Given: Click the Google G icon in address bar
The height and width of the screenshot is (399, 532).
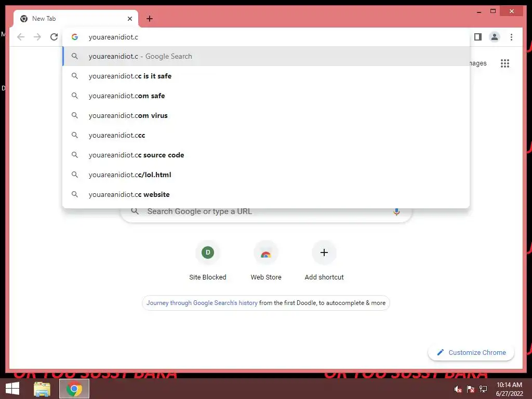Looking at the screenshot, I should tap(75, 37).
